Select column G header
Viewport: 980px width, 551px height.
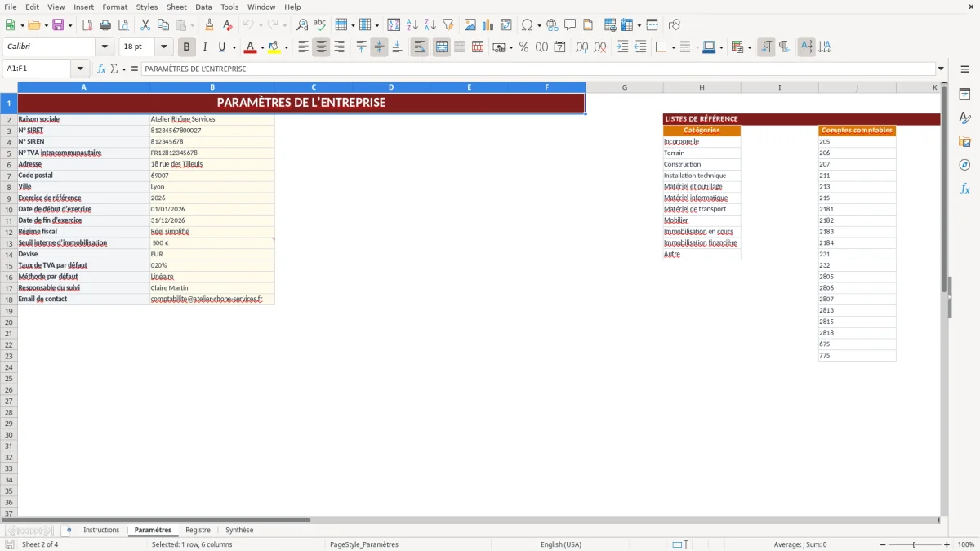(x=625, y=87)
